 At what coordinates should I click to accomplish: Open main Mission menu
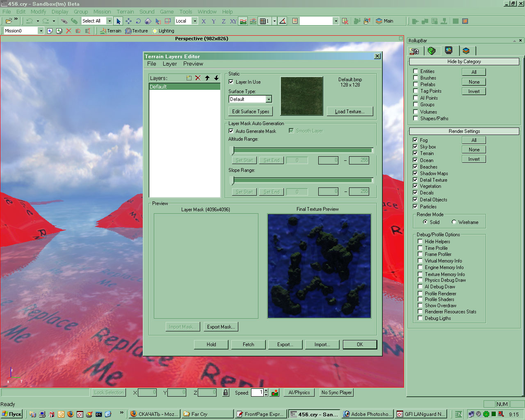(x=102, y=12)
